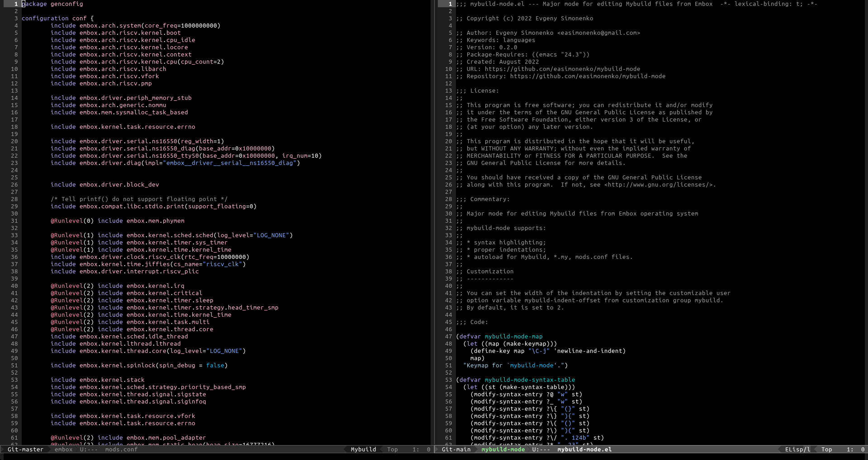Click line 'include embox.arch.riscv.kernel.locore'

point(119,47)
